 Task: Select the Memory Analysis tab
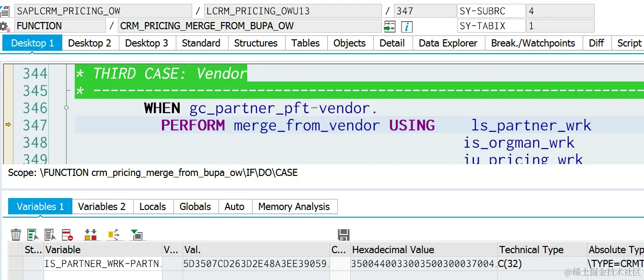(x=294, y=207)
